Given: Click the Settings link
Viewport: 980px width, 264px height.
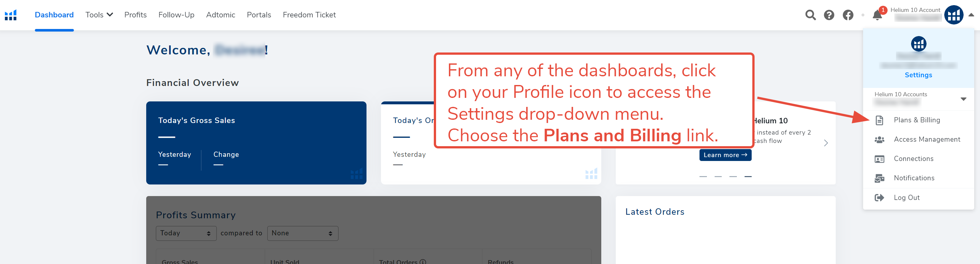Looking at the screenshot, I should tap(918, 75).
